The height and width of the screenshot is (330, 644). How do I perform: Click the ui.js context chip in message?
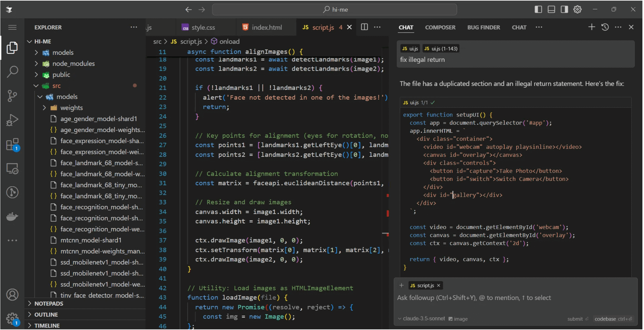point(410,48)
